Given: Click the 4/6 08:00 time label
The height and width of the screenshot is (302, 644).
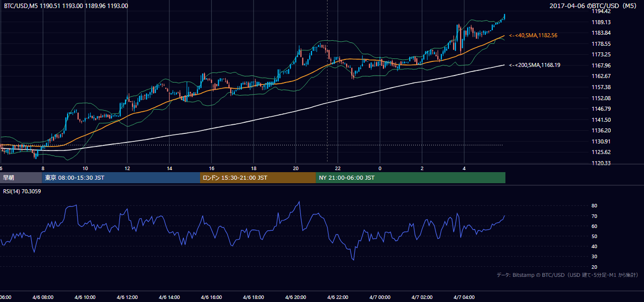Looking at the screenshot, I should coord(43,297).
